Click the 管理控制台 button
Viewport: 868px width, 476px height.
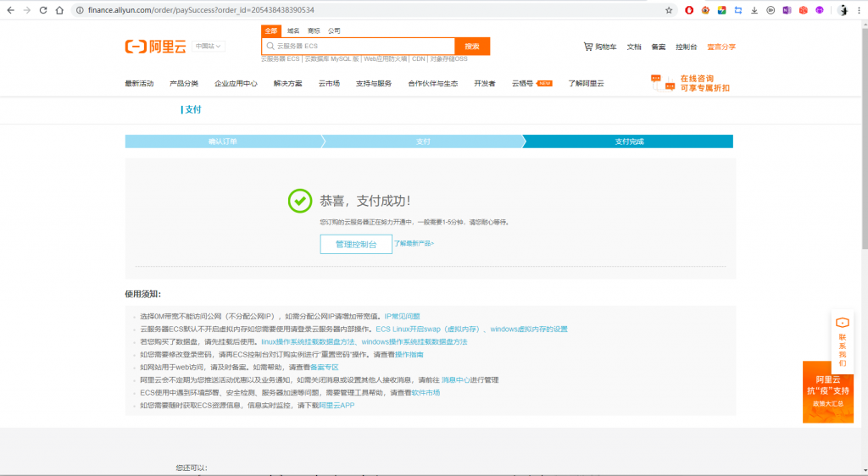(356, 244)
